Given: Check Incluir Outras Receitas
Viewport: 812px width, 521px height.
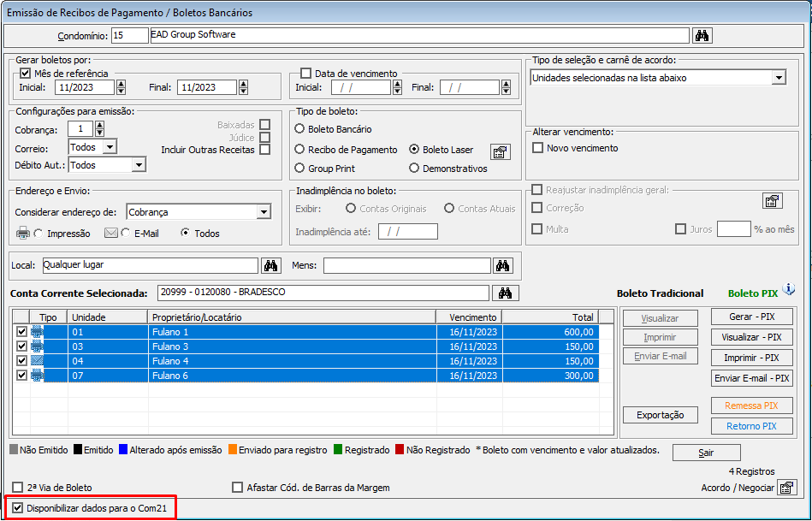Looking at the screenshot, I should coord(265,150).
